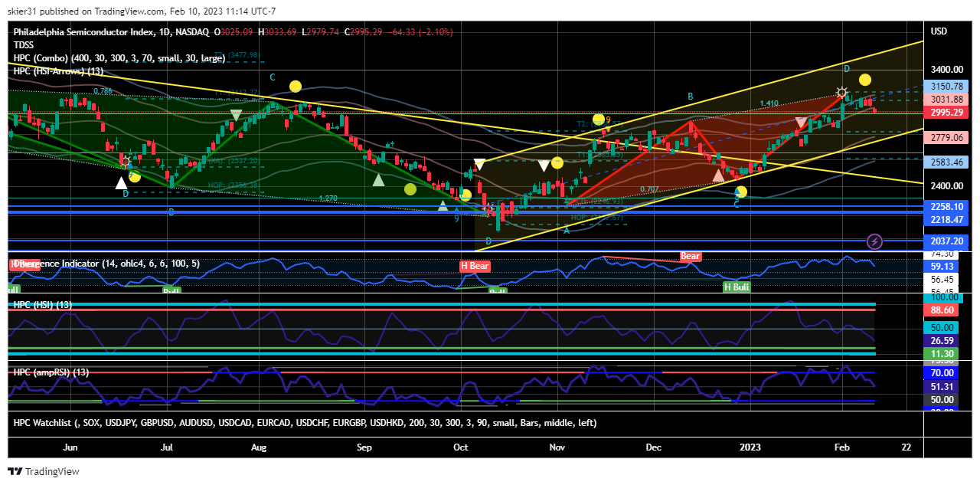Open the USD currency selector
The height and width of the screenshot is (485, 980).
coord(939,31)
